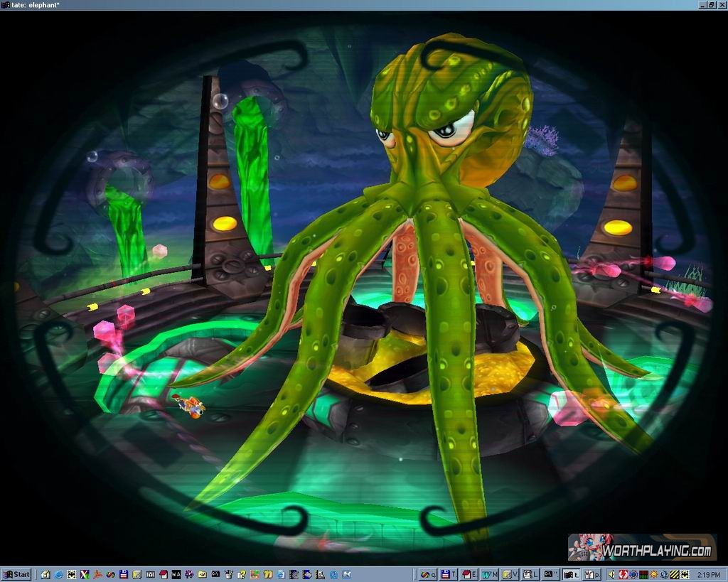Image resolution: width=728 pixels, height=582 pixels.
Task: Open the command prompt quick launch icon
Action: (x=215, y=574)
